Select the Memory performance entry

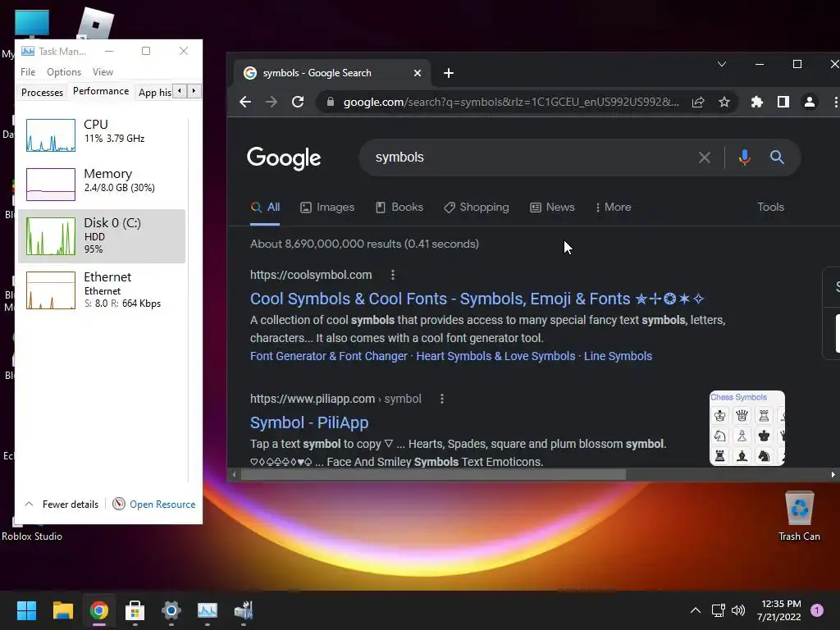102,184
